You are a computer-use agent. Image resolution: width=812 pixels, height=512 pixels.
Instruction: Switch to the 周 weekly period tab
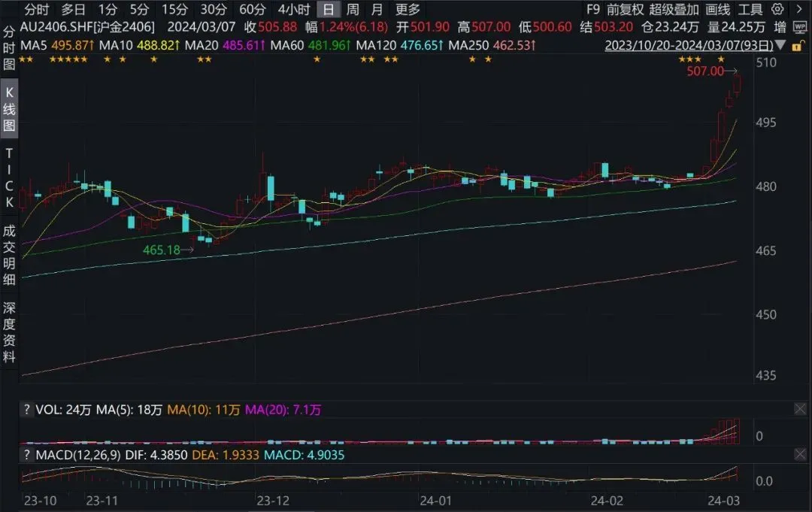tap(353, 10)
